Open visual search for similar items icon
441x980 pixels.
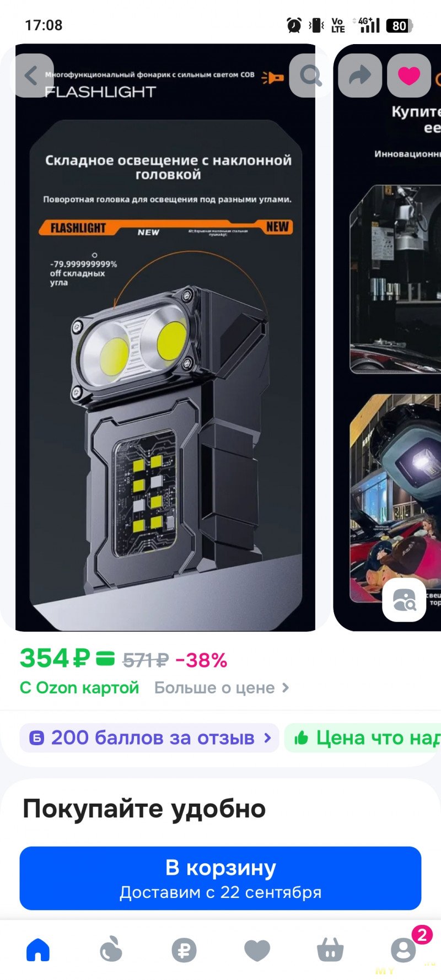pos(404,600)
